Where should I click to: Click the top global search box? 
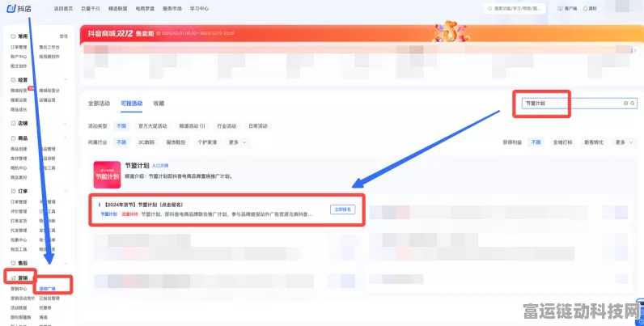point(515,9)
